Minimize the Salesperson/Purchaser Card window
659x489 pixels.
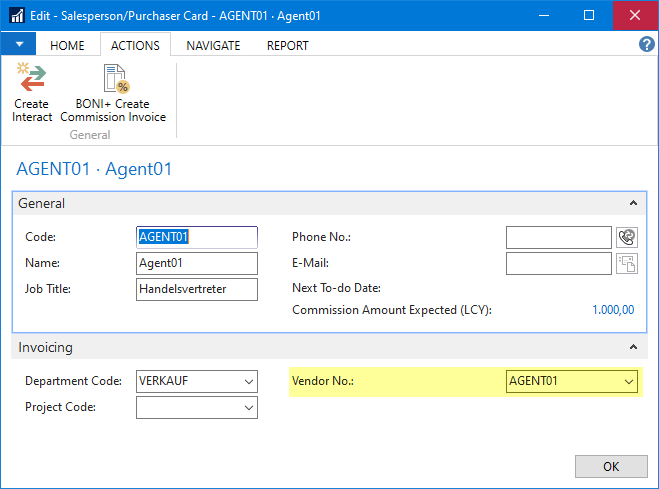[x=544, y=16]
